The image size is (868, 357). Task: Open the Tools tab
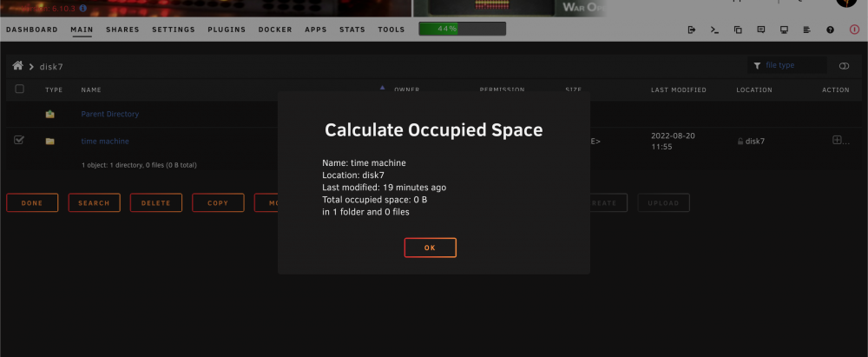click(x=391, y=30)
